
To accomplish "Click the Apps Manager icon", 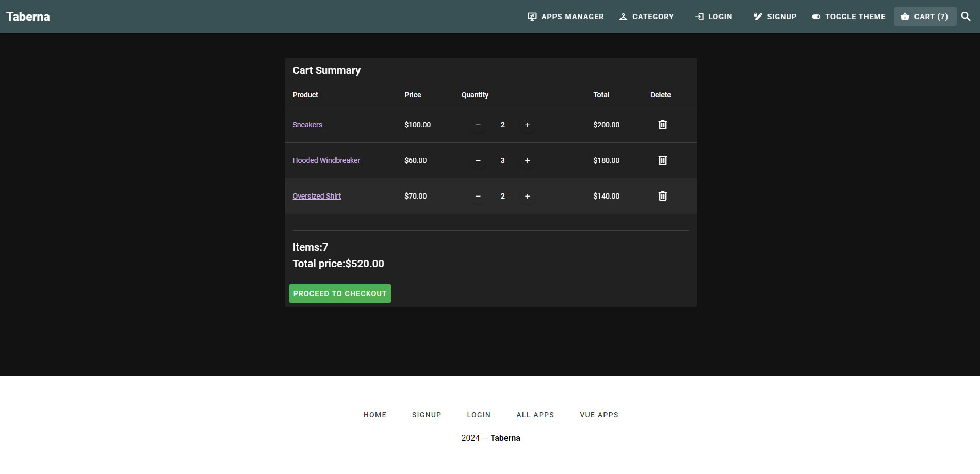I will pyautogui.click(x=532, y=16).
